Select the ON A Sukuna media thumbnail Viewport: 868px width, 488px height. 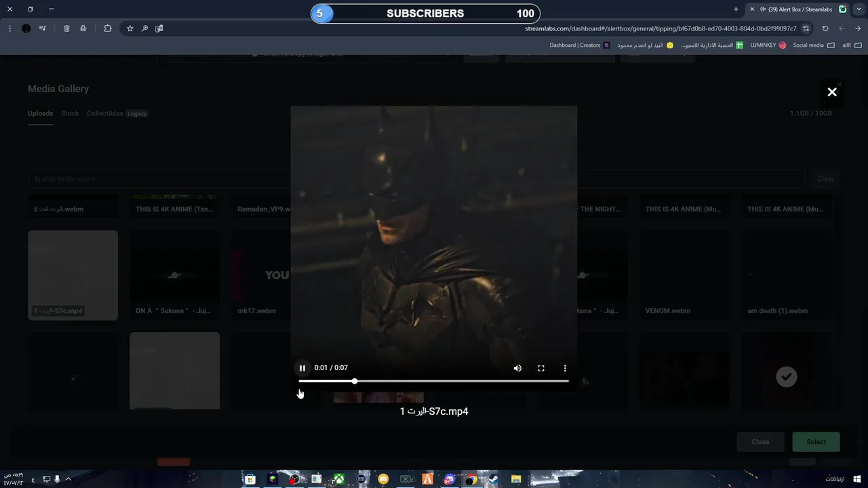pos(174,275)
